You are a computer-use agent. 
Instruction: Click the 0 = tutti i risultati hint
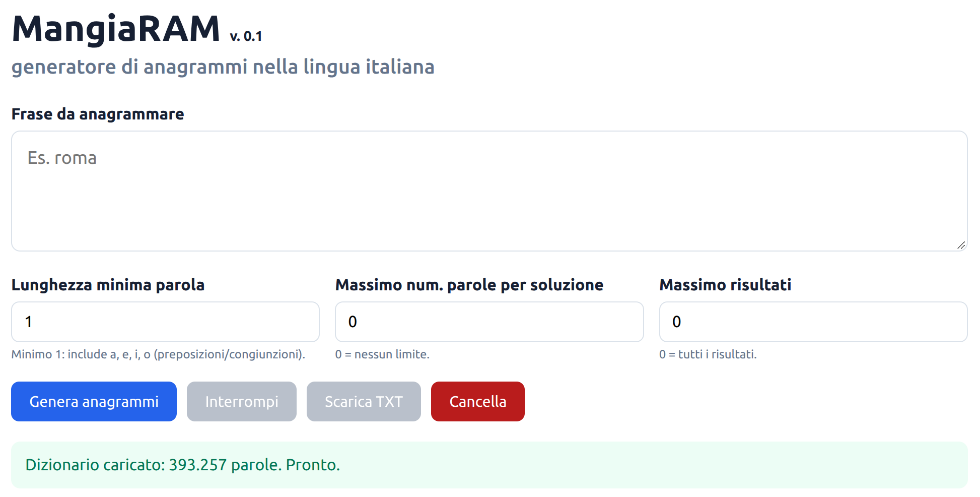click(x=708, y=354)
